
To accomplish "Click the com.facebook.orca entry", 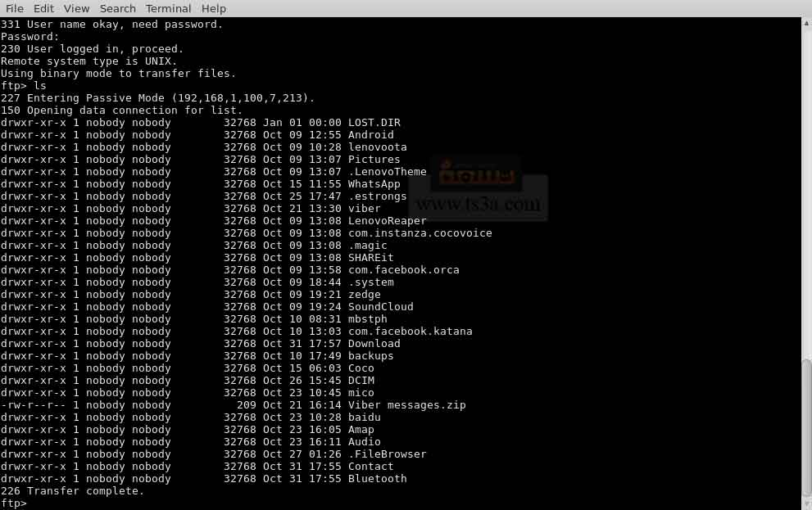I will [403, 270].
